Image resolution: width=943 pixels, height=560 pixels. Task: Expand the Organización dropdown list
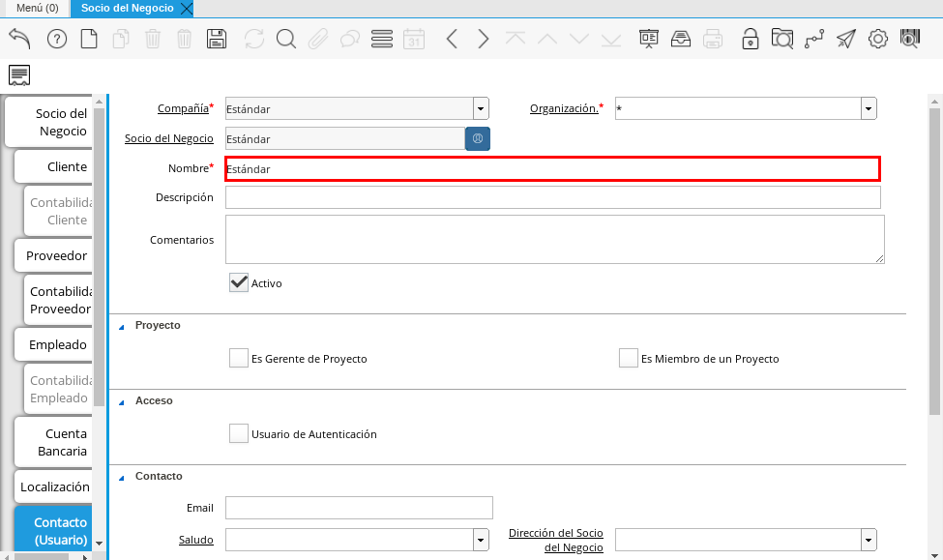click(869, 108)
